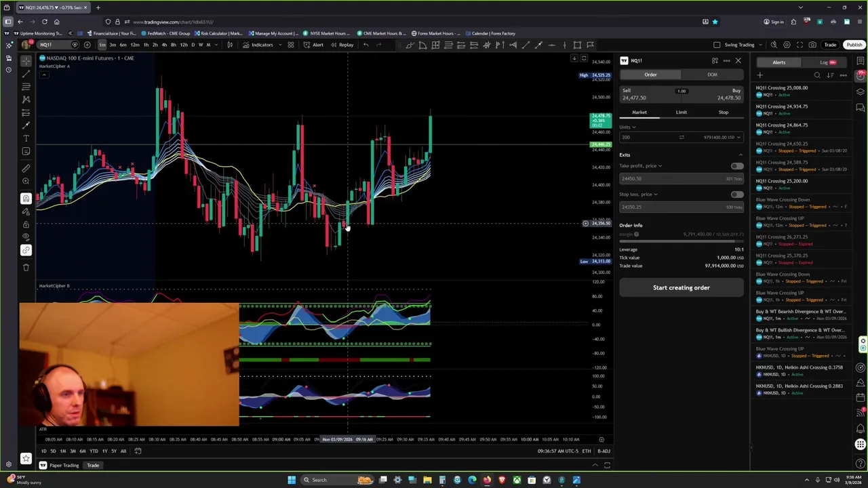868x488 pixels.
Task: Select the Text tool in left sidebar
Action: [26, 138]
